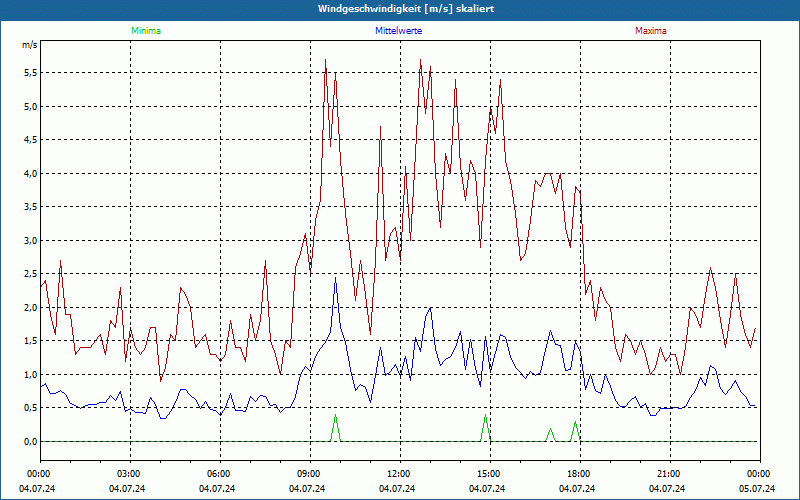Click the 1,0 y-axis value
This screenshot has width=800, height=500.
click(31, 374)
